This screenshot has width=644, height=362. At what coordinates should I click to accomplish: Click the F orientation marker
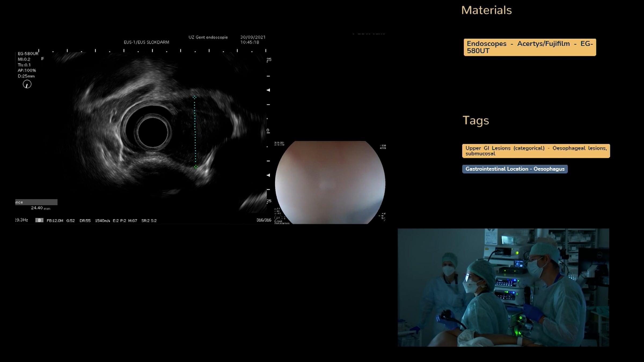42,59
